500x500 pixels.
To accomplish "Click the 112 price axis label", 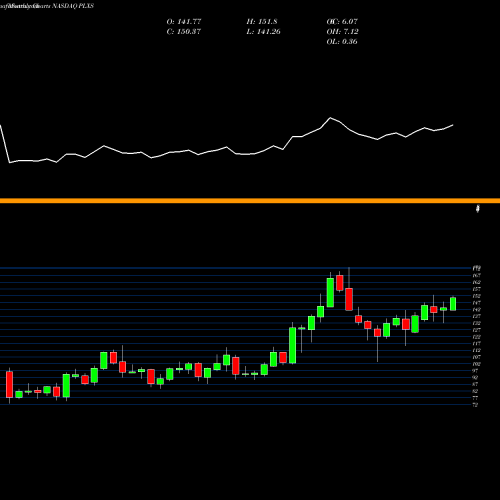I will coord(477,350).
